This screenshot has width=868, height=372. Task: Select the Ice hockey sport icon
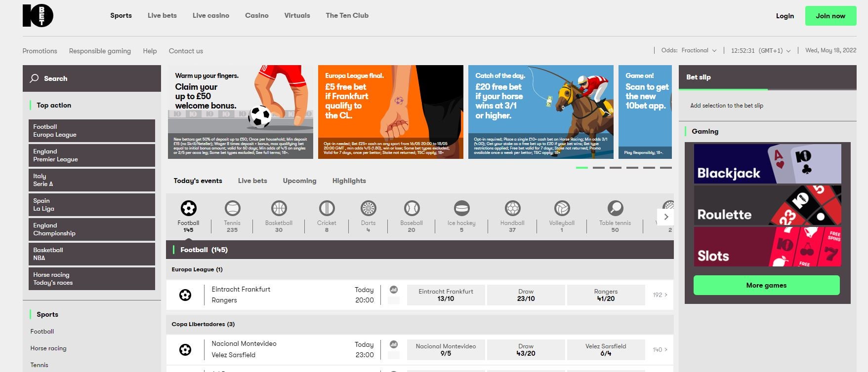click(461, 208)
